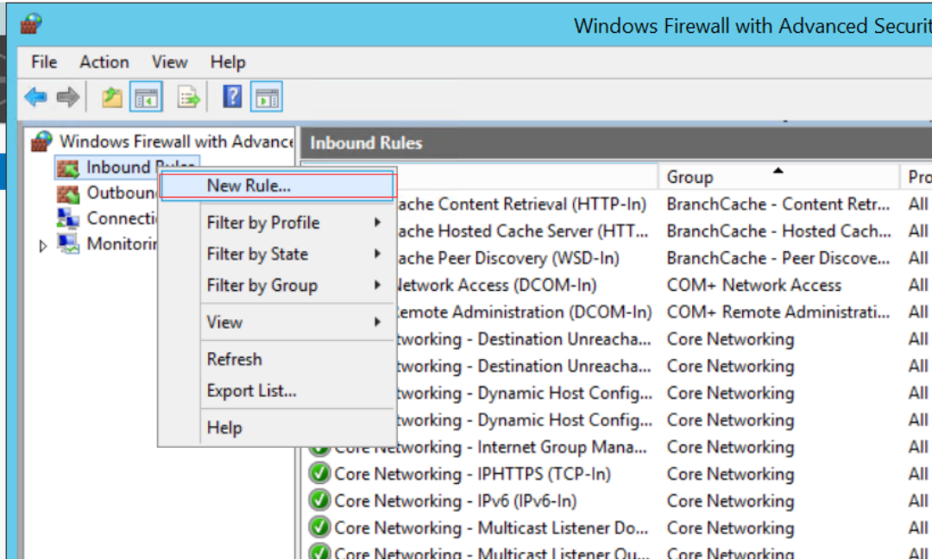Viewport: 932px width, 560px height.
Task: Choose New Rule... from the context menu
Action: 277,186
